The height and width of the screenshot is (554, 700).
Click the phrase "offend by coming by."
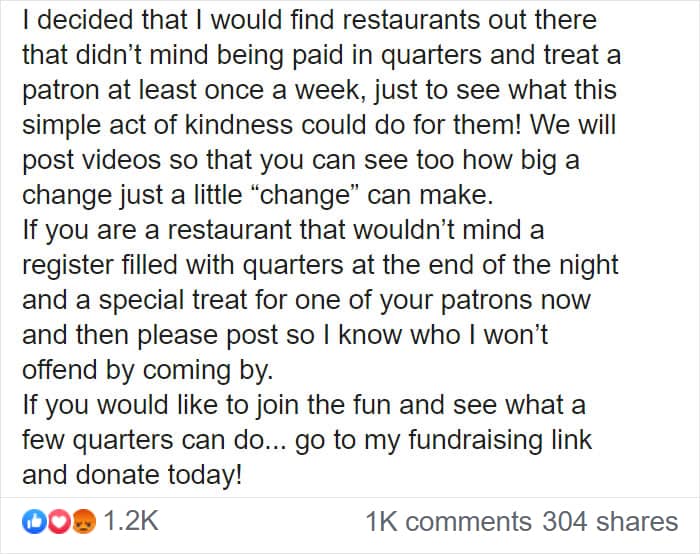[146, 371]
